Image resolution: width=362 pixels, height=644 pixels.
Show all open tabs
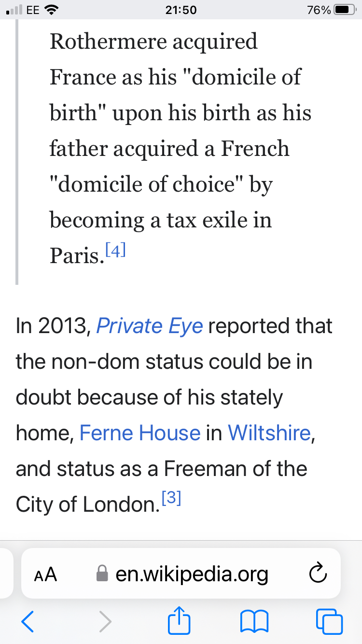[329, 622]
